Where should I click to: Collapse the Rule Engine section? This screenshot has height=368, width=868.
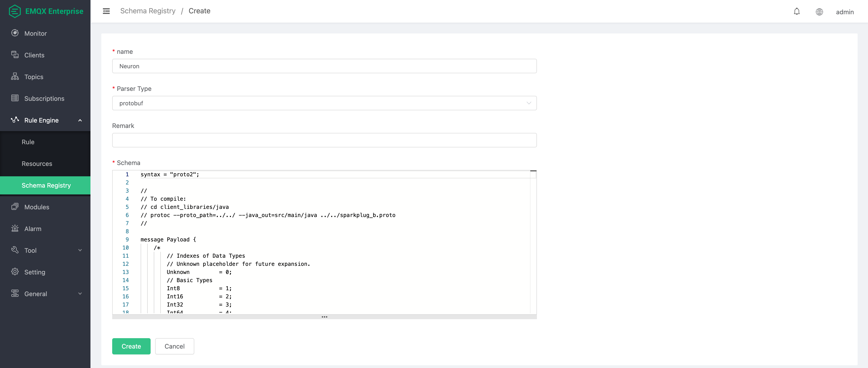[80, 120]
